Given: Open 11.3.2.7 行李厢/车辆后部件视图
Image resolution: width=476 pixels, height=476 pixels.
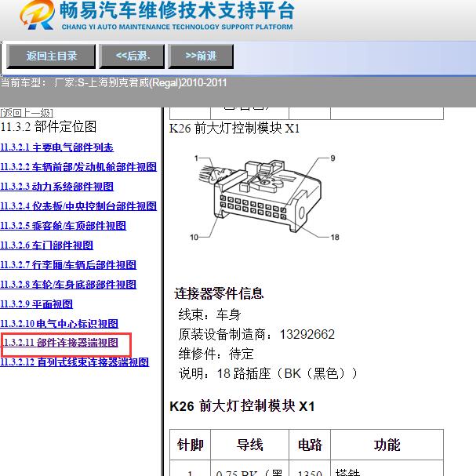Looking at the screenshot, I should tap(68, 265).
